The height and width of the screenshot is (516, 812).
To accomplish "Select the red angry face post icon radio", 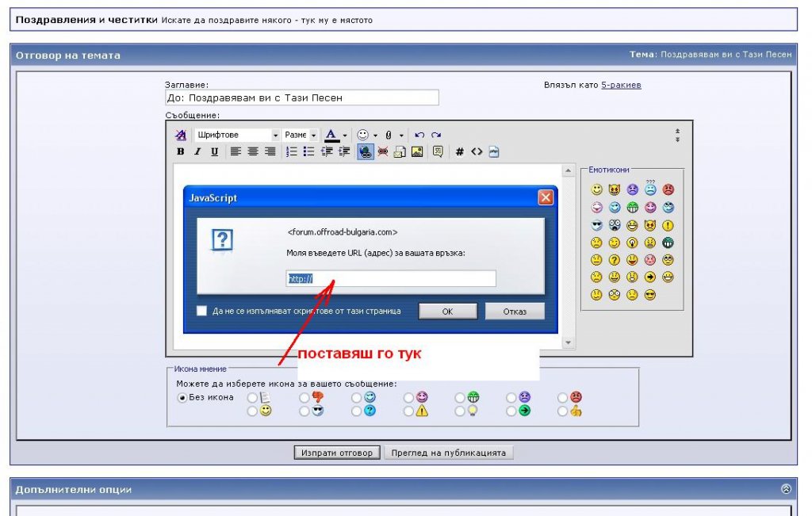I will tap(563, 398).
